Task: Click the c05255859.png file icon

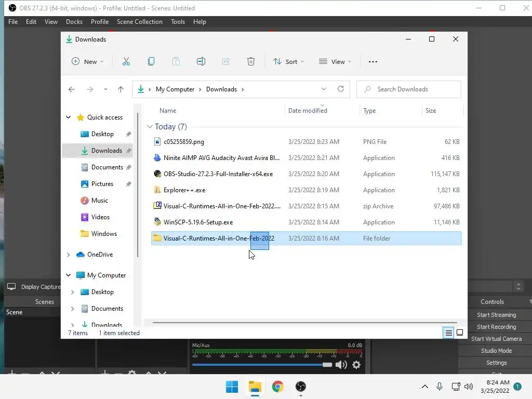Action: (x=157, y=141)
